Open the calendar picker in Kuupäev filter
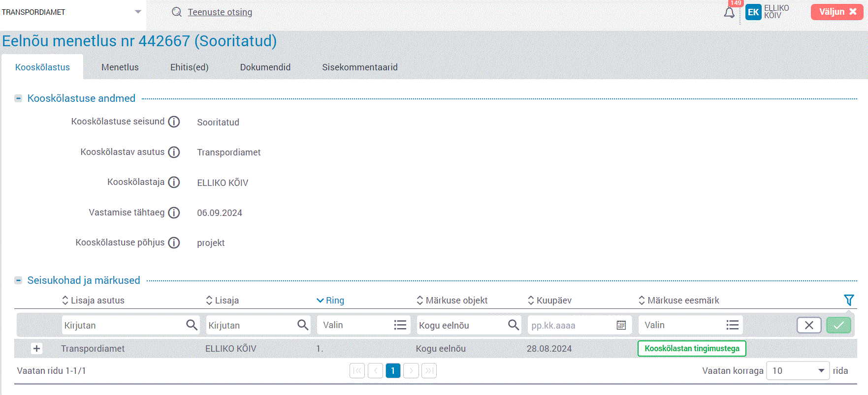Viewport: 868px width, 395px height. (x=621, y=325)
